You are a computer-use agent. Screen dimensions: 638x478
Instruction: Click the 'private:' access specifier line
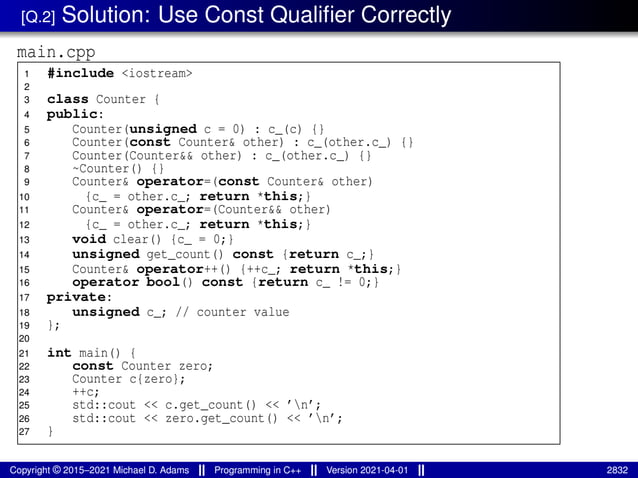[x=79, y=297]
